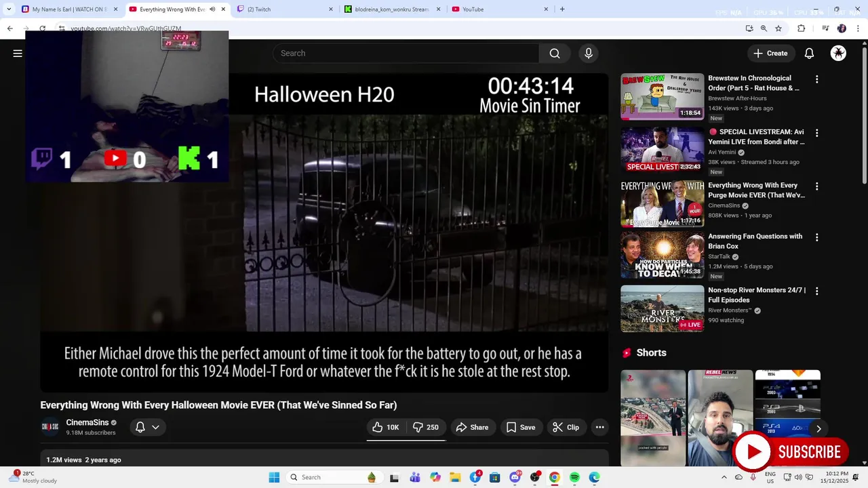Focus the YouTube search box
868x488 pixels.
click(x=406, y=54)
